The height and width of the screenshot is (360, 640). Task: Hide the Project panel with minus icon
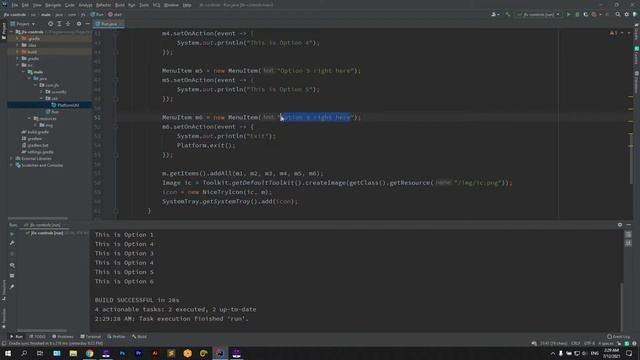click(87, 24)
